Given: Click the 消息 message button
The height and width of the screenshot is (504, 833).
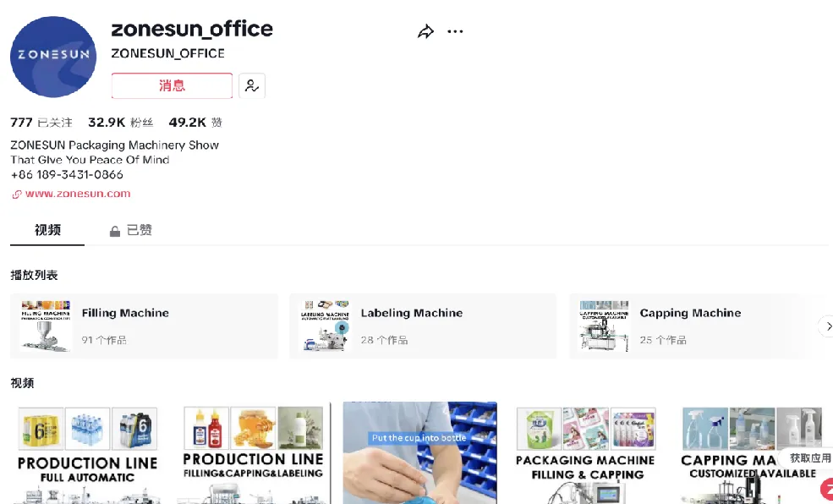Looking at the screenshot, I should (x=172, y=85).
